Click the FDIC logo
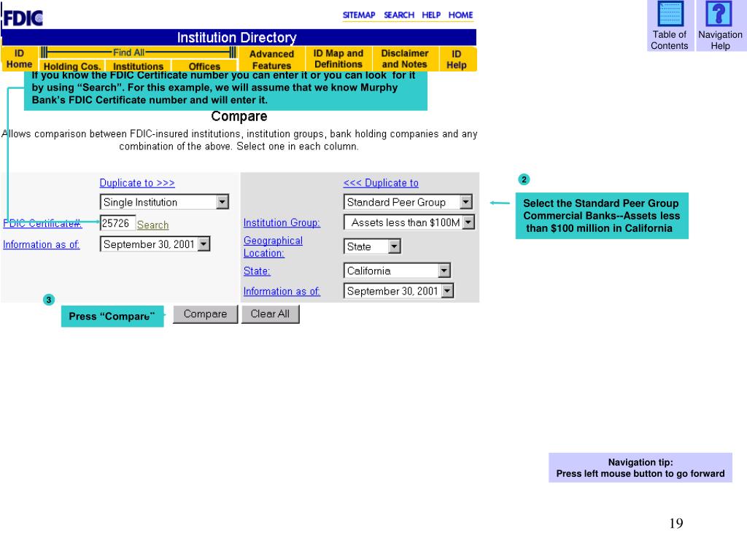 pyautogui.click(x=23, y=17)
